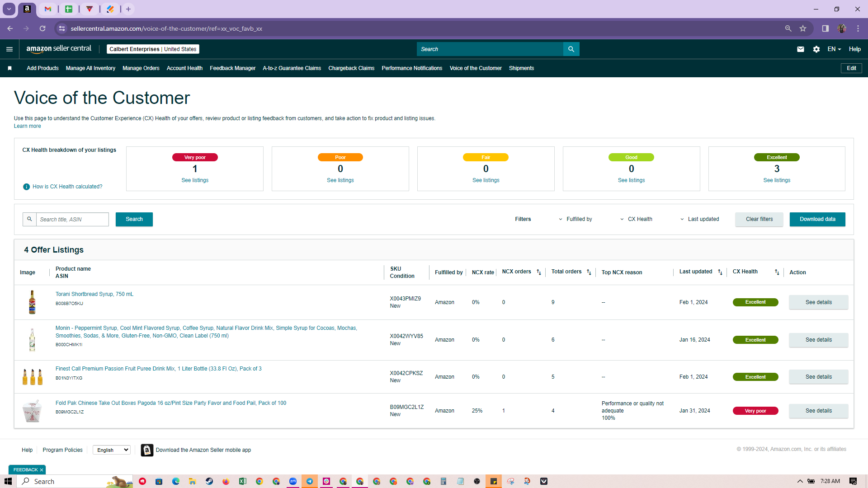
Task: Click the teal Search button
Action: tap(134, 219)
